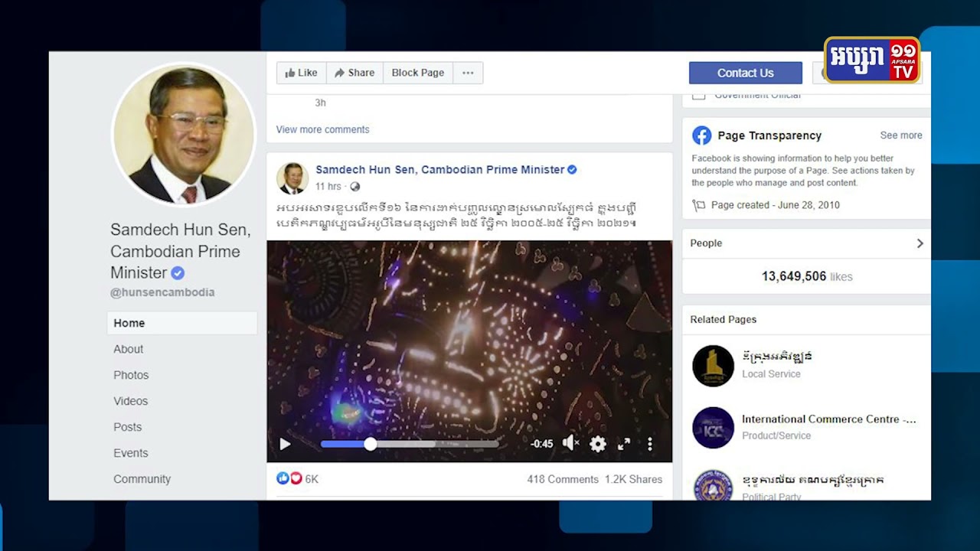Click the globe public privacy icon on post

354,187
